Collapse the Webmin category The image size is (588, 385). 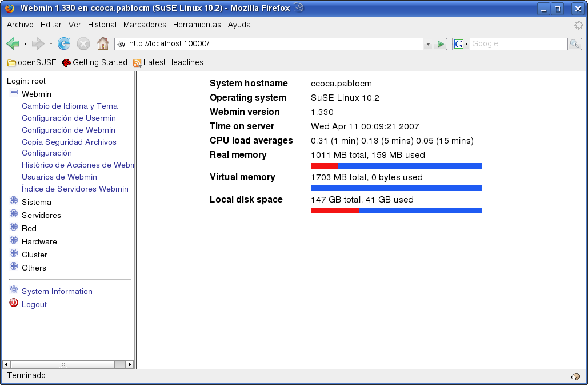click(x=14, y=93)
